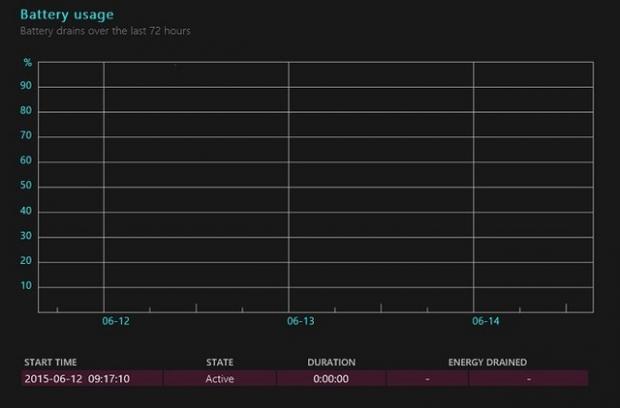Click the % axis label
Viewport: 620px width, 408px height.
coord(28,62)
